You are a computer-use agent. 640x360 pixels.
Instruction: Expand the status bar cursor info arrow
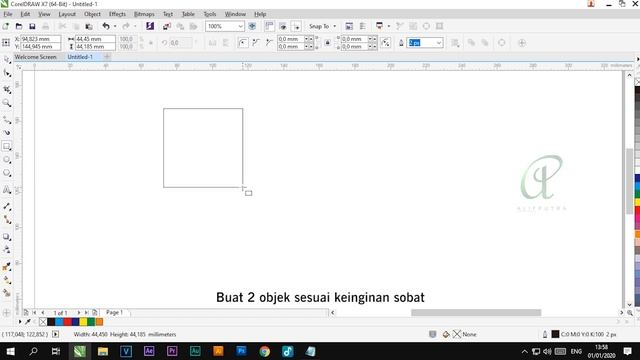coord(56,334)
